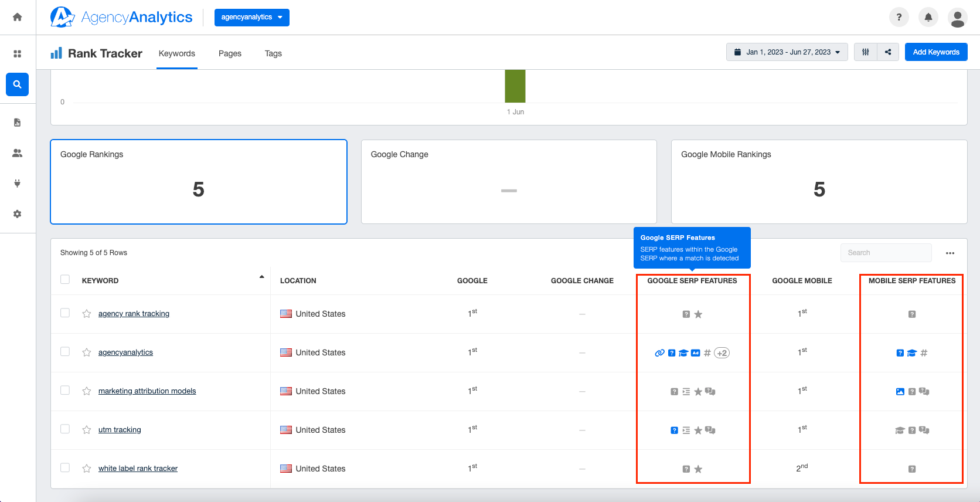
Task: Open the agencyanalytics keyword link
Action: pyautogui.click(x=125, y=352)
